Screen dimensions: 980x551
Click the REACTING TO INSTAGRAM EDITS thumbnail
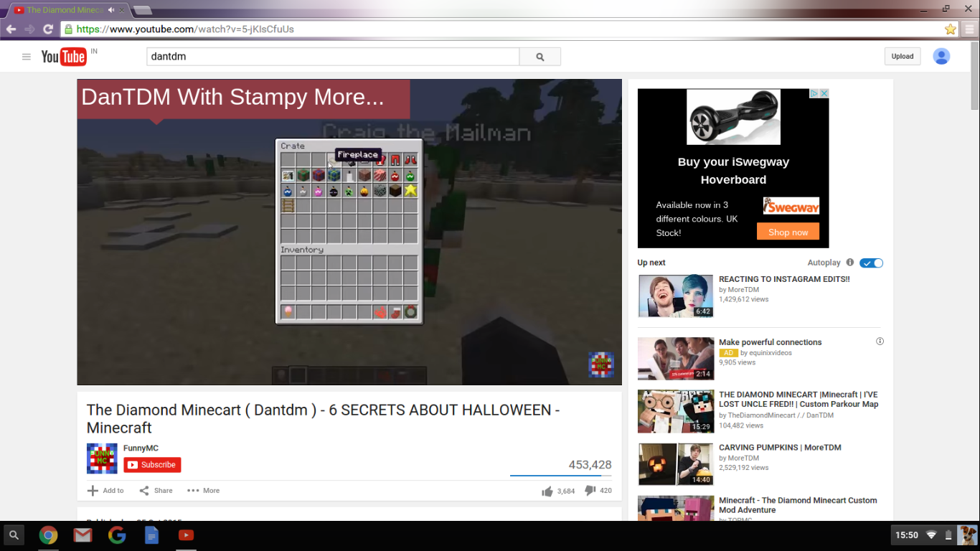pos(676,296)
